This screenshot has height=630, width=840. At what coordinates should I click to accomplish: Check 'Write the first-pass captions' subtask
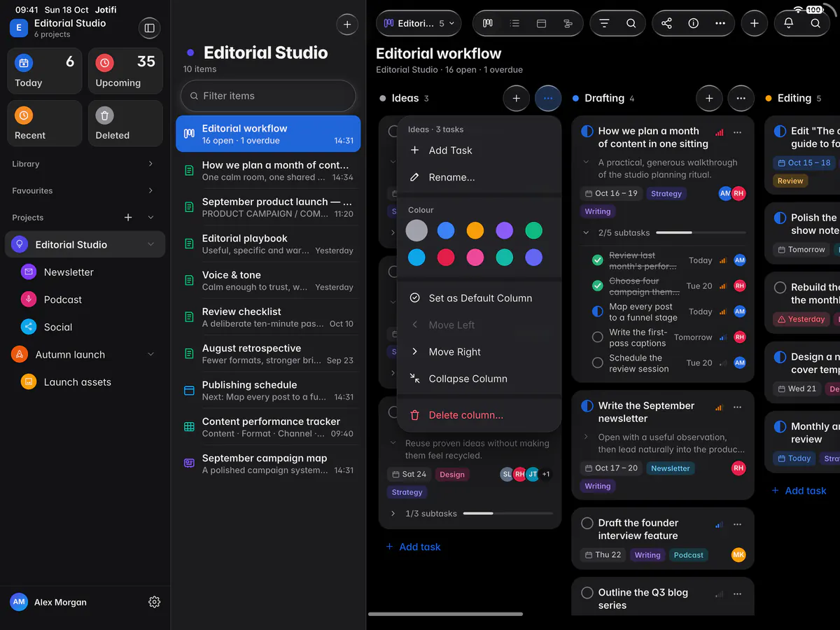[597, 337]
